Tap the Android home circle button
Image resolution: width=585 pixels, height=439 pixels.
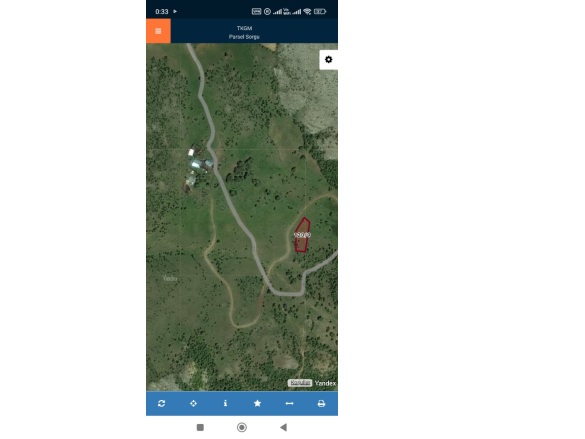[x=242, y=427]
